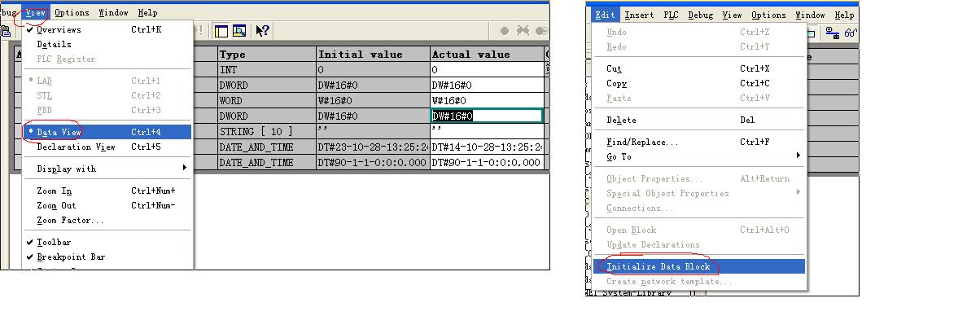Image resolution: width=980 pixels, height=329 pixels.
Task: Select Data View in the View menu
Action: [x=107, y=132]
